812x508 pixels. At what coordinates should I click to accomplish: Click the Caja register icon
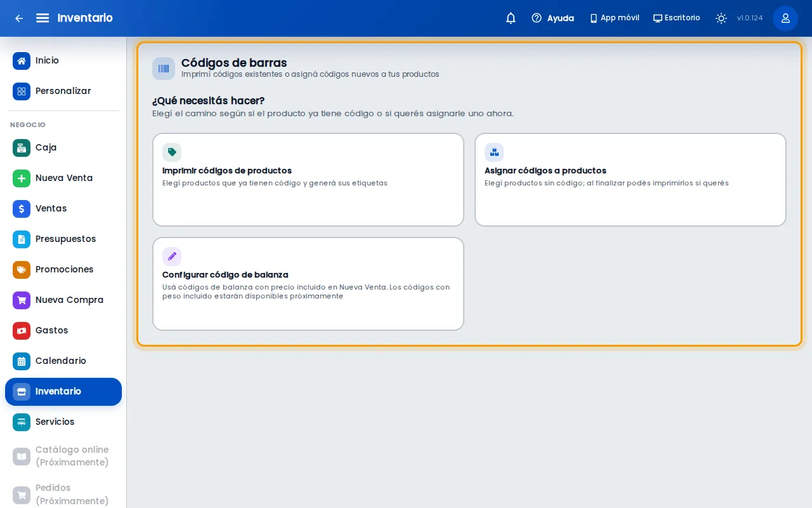point(22,148)
